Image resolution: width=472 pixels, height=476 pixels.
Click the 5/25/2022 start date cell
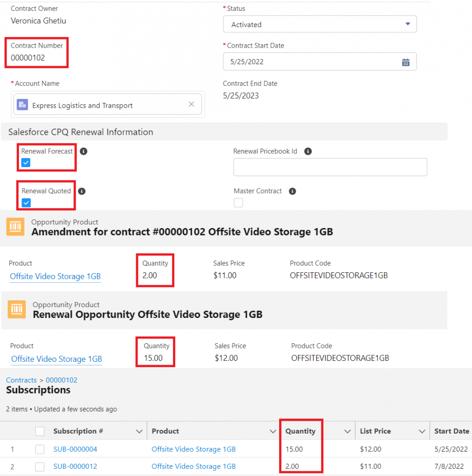(451, 449)
